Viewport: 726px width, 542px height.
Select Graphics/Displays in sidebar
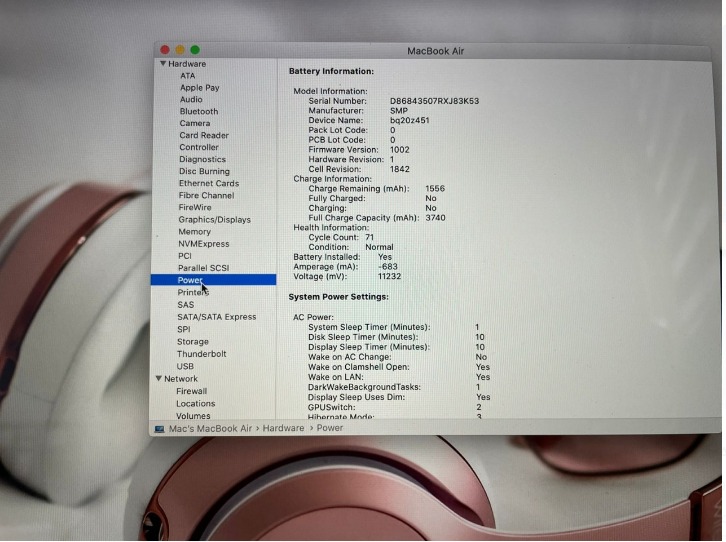click(214, 220)
